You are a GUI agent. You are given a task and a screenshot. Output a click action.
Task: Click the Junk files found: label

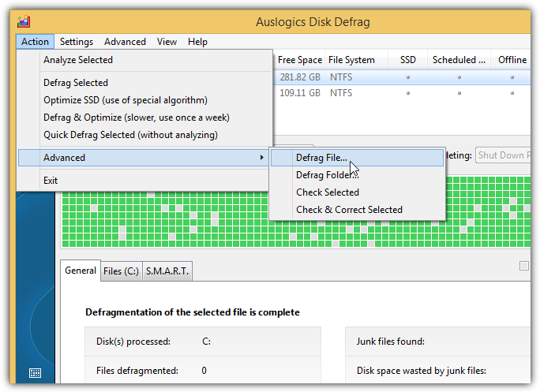click(x=391, y=342)
